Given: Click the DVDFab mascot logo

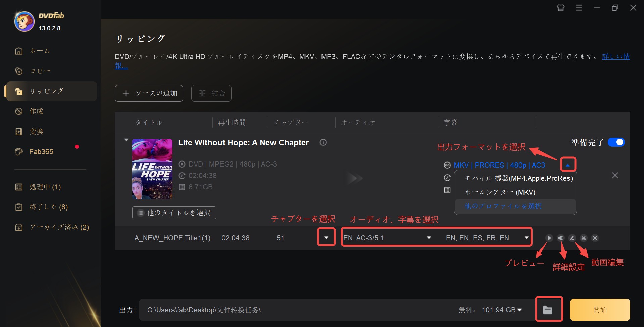Looking at the screenshot, I should coord(24,21).
